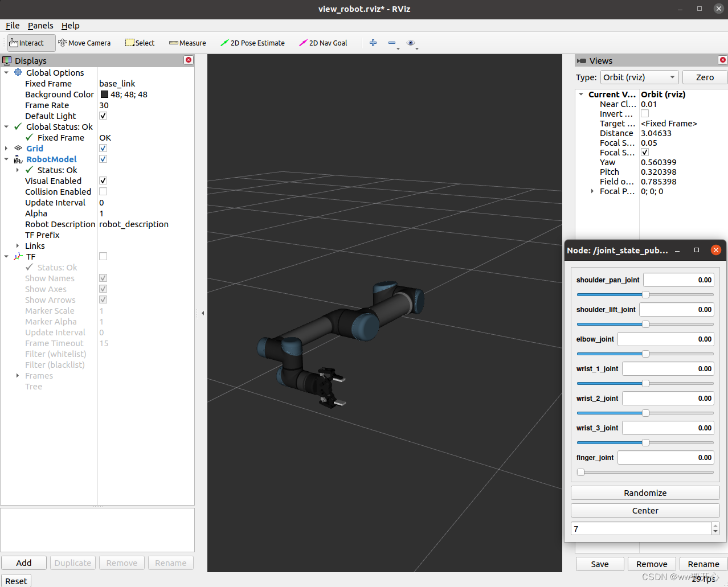Collapse the RobotModel tree node
The height and width of the screenshot is (587, 728).
[6, 159]
